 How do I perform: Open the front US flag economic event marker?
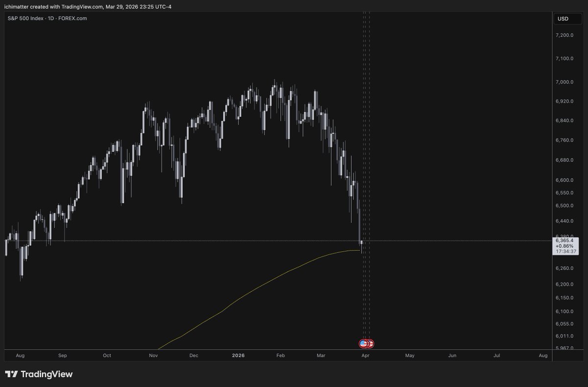363,344
